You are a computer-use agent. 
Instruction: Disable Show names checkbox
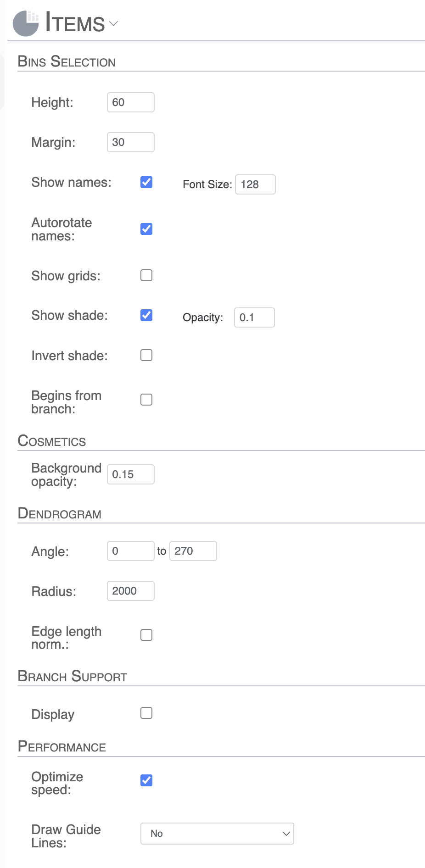tap(146, 182)
